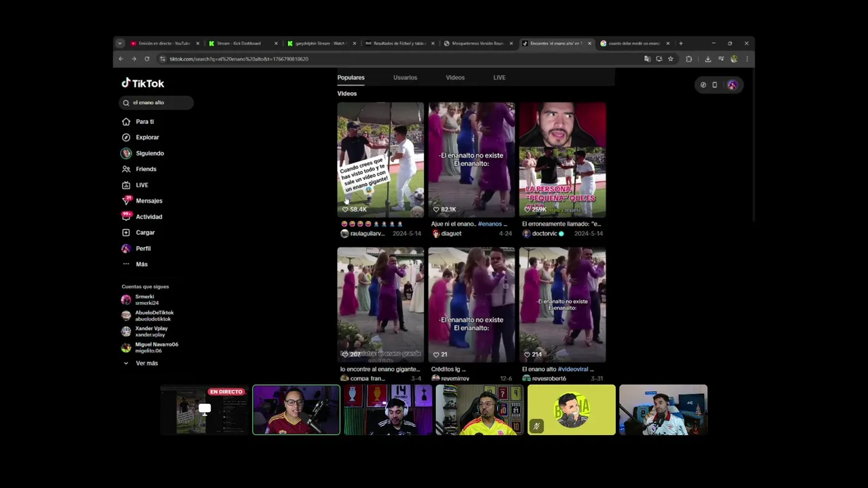Open Mensajes inbox
The width and height of the screenshot is (868, 488).
point(149,201)
